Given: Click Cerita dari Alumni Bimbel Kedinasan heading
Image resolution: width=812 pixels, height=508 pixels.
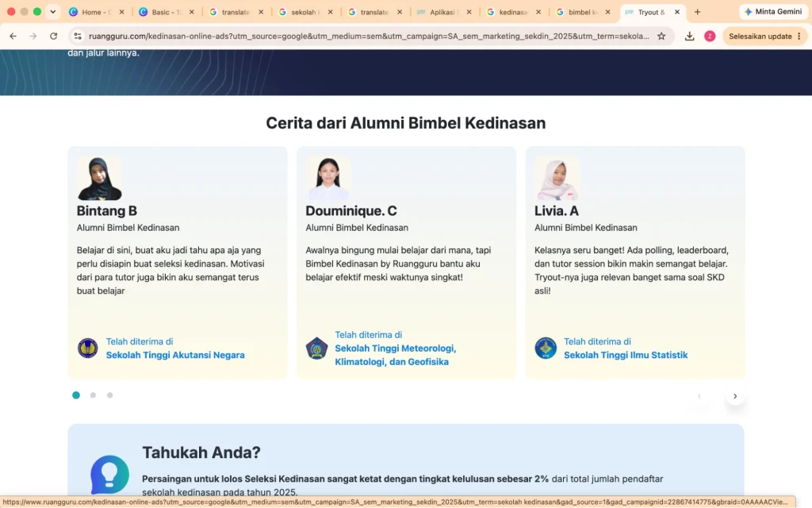Looking at the screenshot, I should tap(406, 123).
